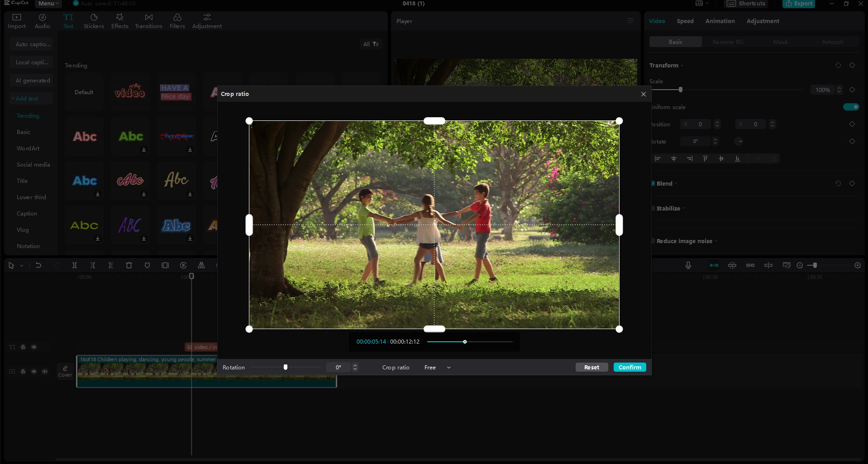Select the microphone icon to record voiceover
The height and width of the screenshot is (464, 868).
point(688,265)
